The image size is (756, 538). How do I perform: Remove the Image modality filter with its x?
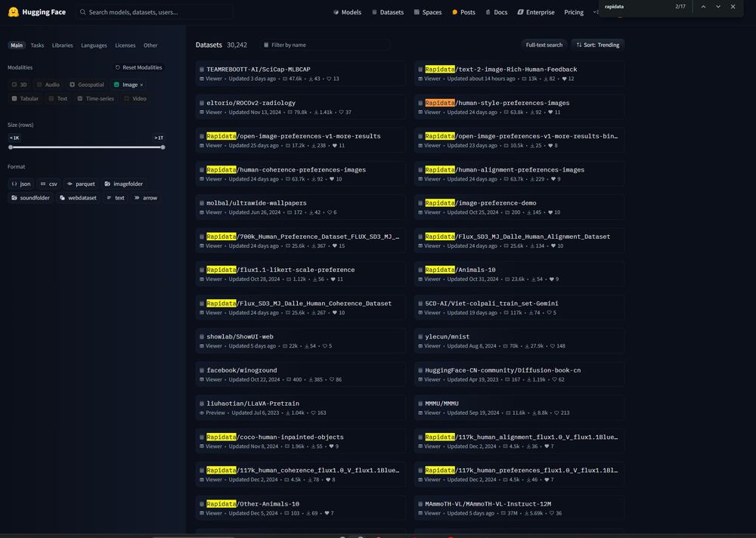coord(141,85)
